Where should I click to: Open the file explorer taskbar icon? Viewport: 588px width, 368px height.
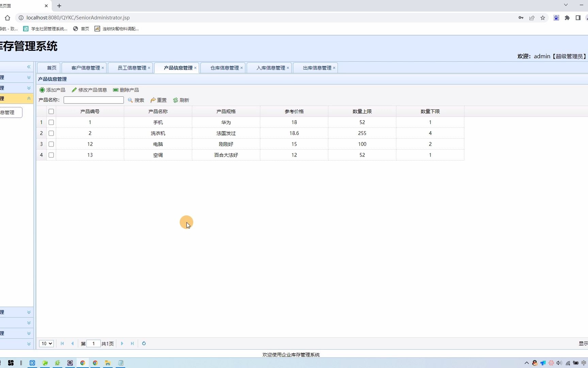[x=108, y=363]
